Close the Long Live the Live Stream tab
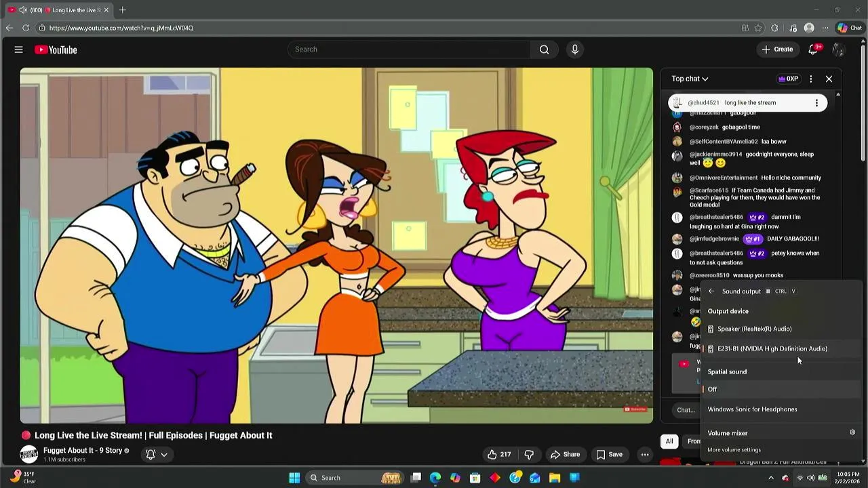This screenshot has height=488, width=868. point(106,9)
